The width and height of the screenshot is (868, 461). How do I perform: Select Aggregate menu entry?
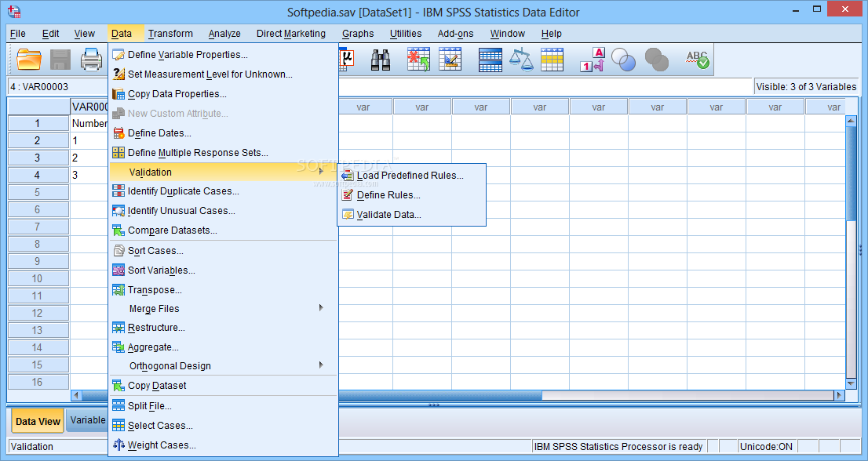point(224,347)
